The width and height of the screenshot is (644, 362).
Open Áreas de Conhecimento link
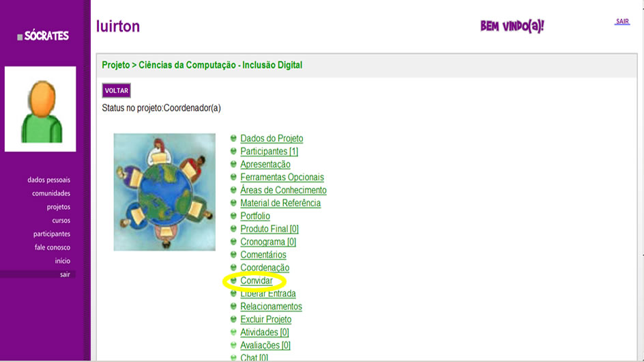(283, 191)
